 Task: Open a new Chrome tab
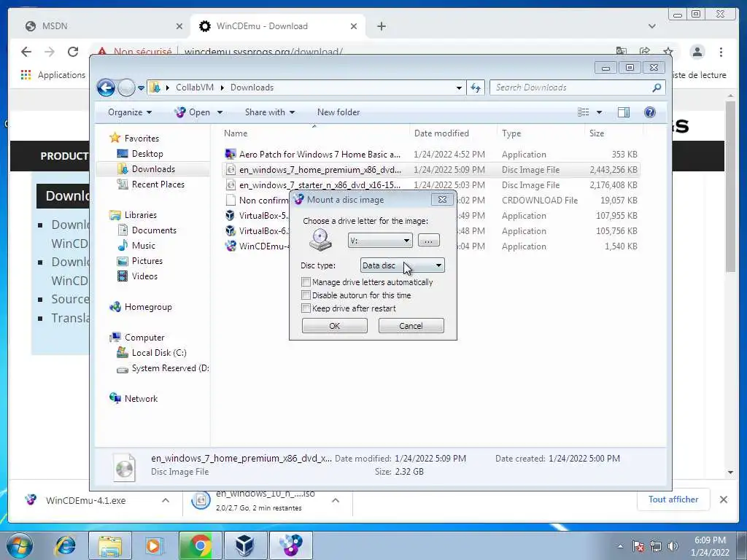381,26
